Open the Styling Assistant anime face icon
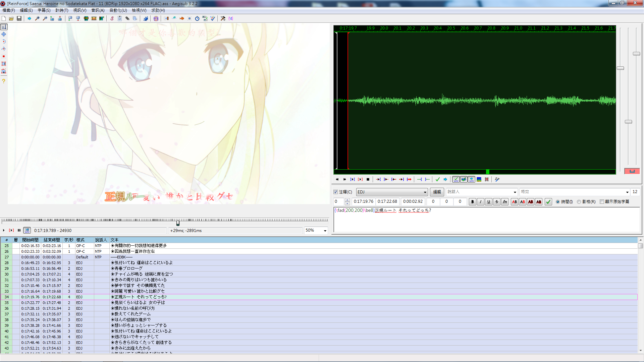Screen dimensions: 644x362 (156, 18)
